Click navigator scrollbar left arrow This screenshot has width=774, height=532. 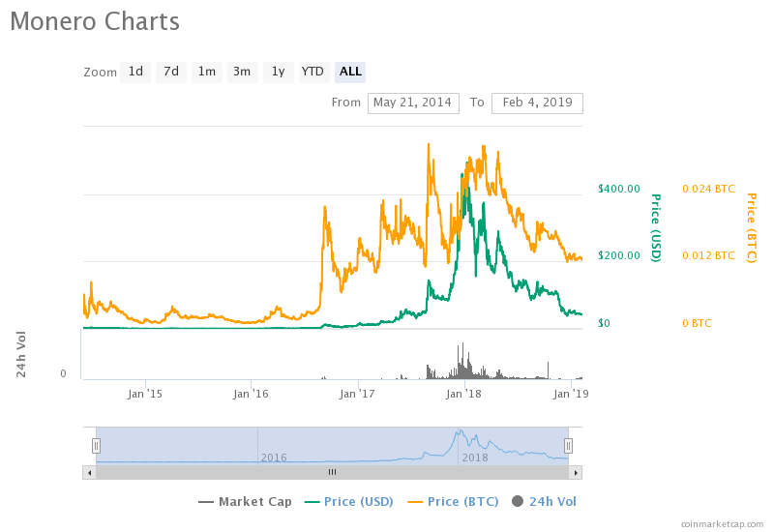(x=89, y=473)
